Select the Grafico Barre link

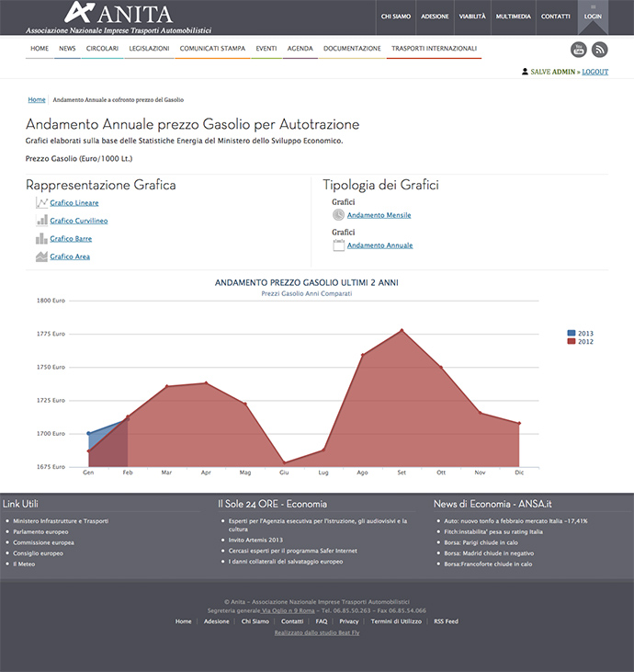(71, 239)
